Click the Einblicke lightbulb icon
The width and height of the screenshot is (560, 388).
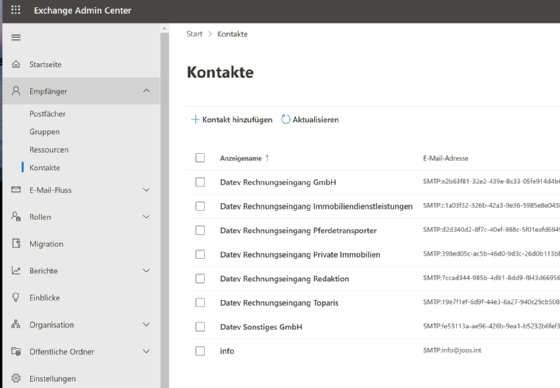tap(16, 297)
